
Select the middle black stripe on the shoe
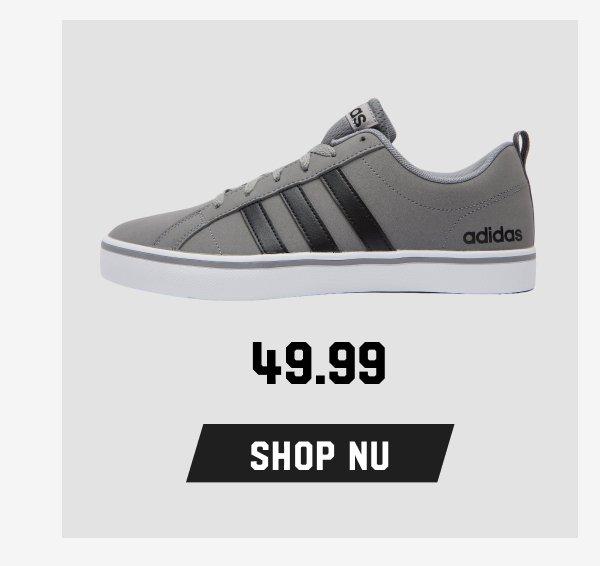pyautogui.click(x=309, y=219)
